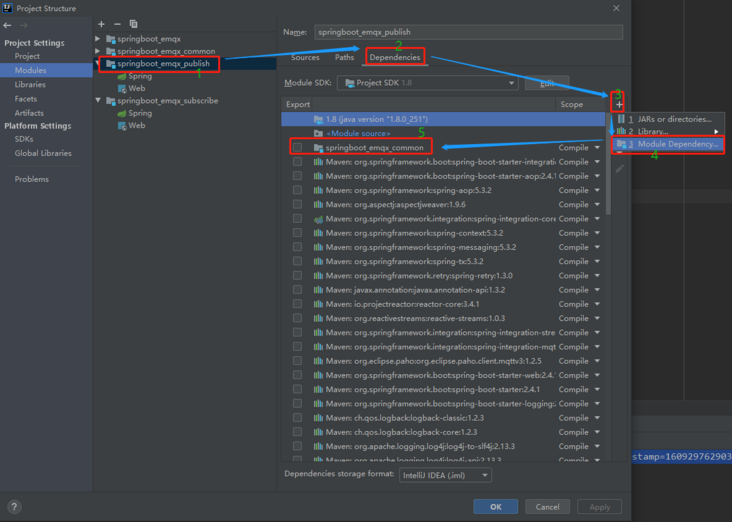
Task: Click the module Name text field
Action: point(468,32)
